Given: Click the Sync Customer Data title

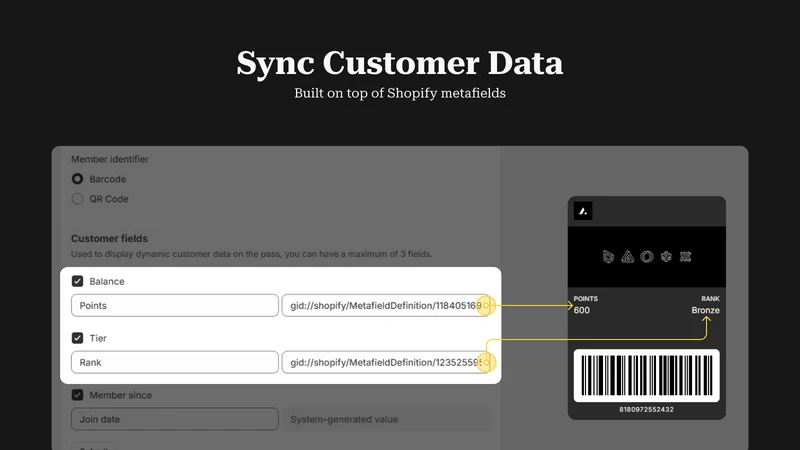Looking at the screenshot, I should [400, 63].
